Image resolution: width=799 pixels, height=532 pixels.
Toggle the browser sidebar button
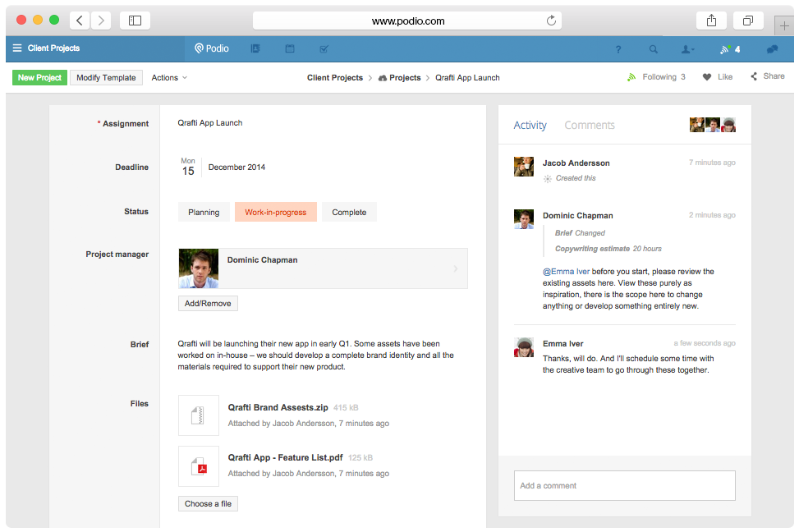point(135,21)
